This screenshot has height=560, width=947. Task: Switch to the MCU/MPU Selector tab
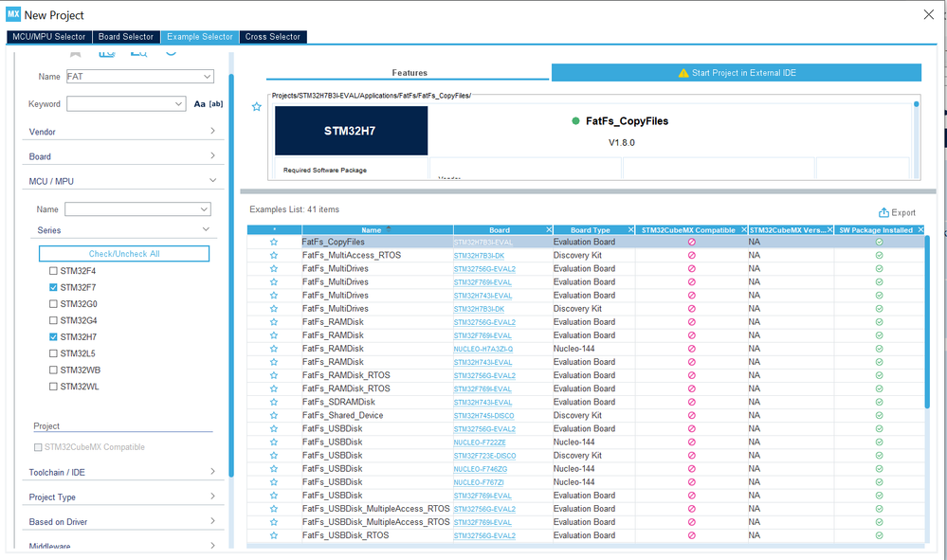click(49, 37)
